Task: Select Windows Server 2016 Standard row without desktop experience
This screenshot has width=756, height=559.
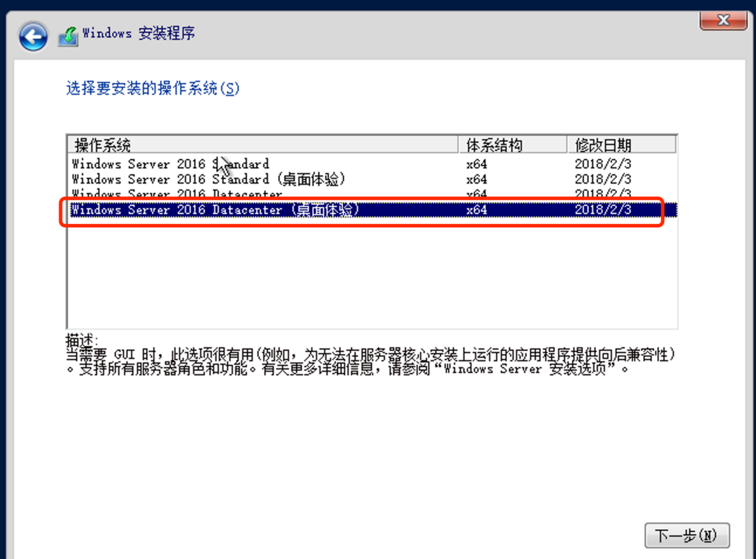Action: pyautogui.click(x=372, y=164)
